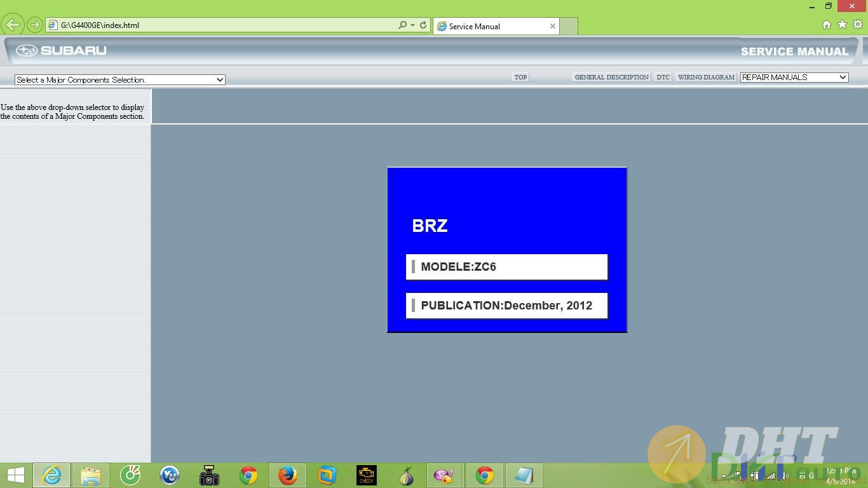Open the Yahoo Messenger taskbar icon

click(x=444, y=475)
